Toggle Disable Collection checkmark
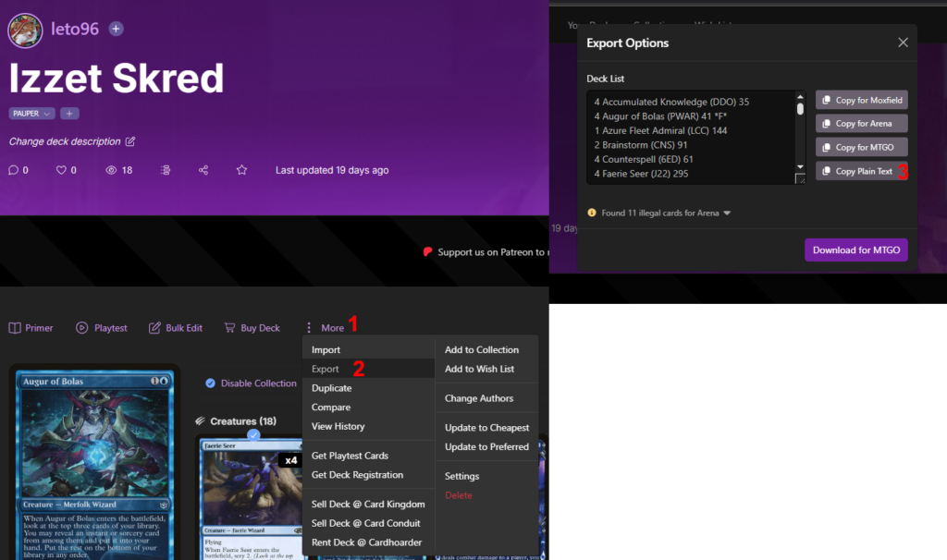Image resolution: width=947 pixels, height=560 pixels. (210, 383)
